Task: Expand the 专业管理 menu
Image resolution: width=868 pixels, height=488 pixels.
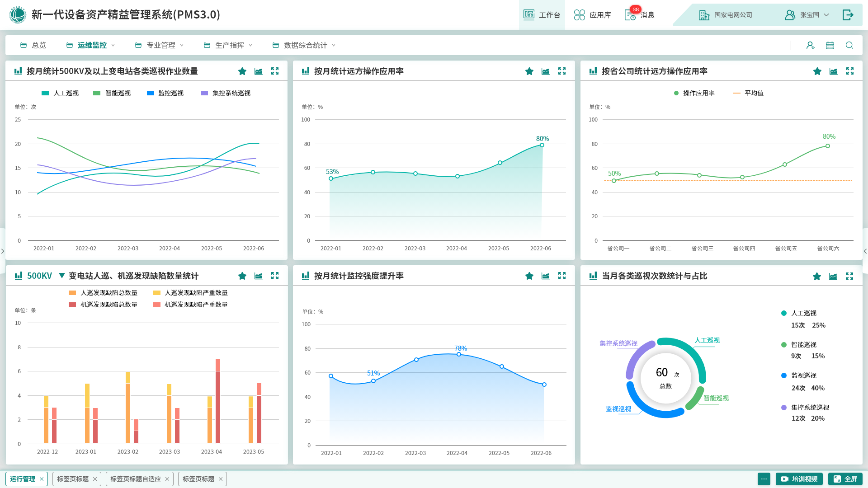Action: tap(159, 45)
